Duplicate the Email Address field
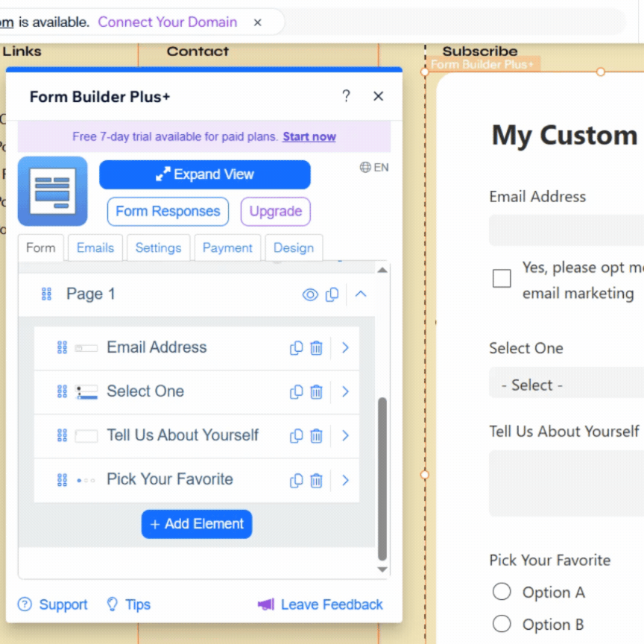Screen dimensions: 644x644 [296, 348]
